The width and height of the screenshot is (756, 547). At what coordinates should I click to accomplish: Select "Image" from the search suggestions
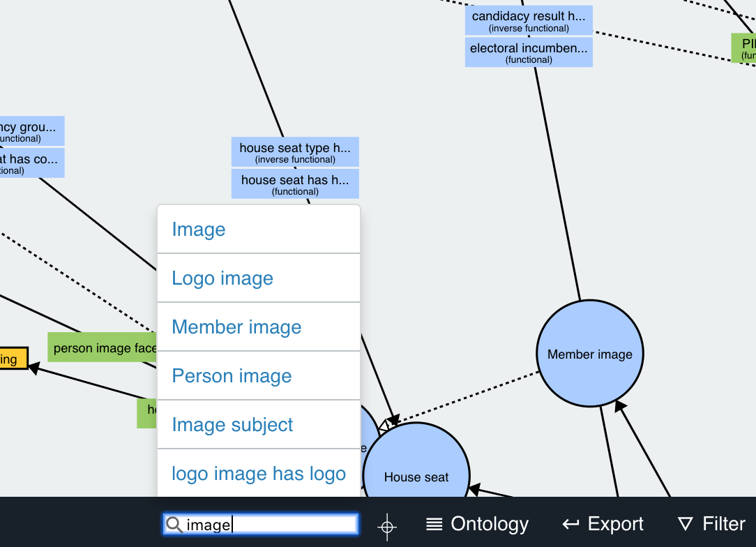[x=199, y=229]
